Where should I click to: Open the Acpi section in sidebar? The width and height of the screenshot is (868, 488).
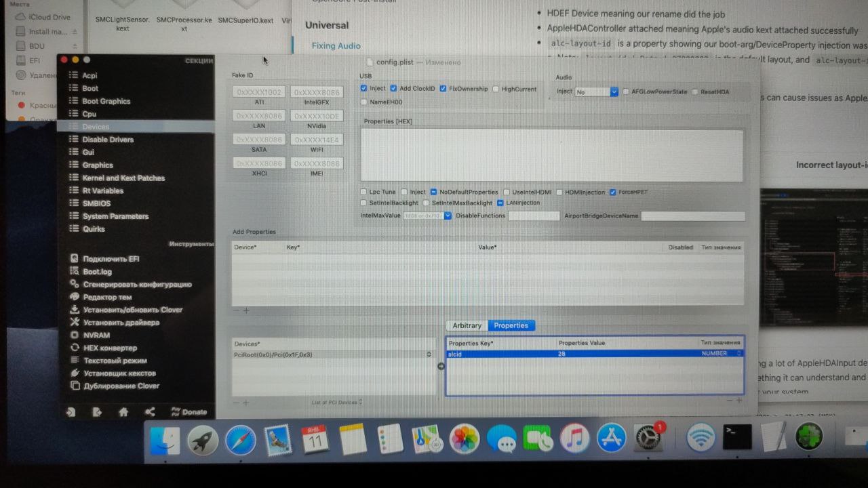90,75
